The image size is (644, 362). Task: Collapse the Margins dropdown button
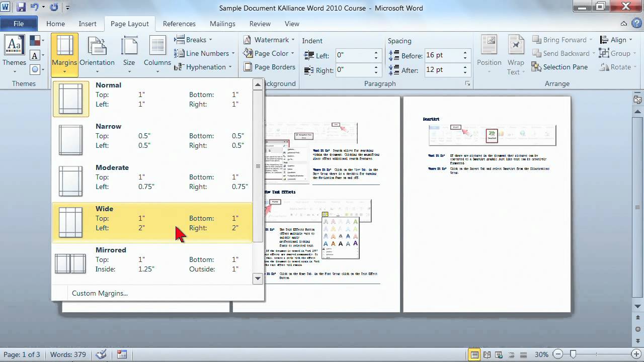(x=64, y=54)
